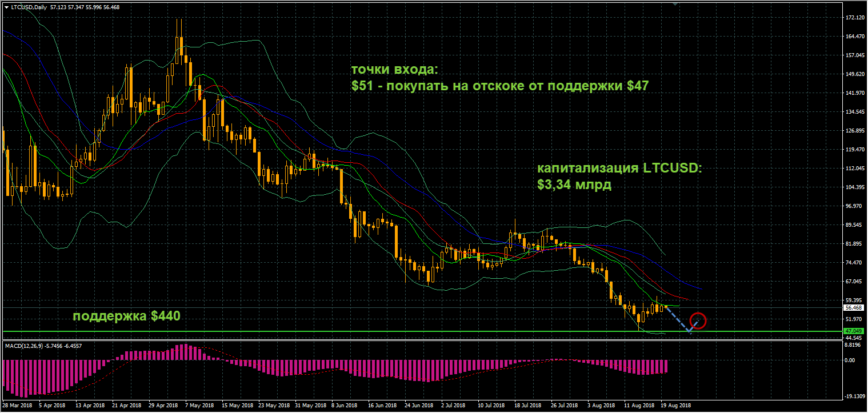Click the 26 Jul 2018 date label
This screenshot has width=868, height=413.
(x=566, y=406)
